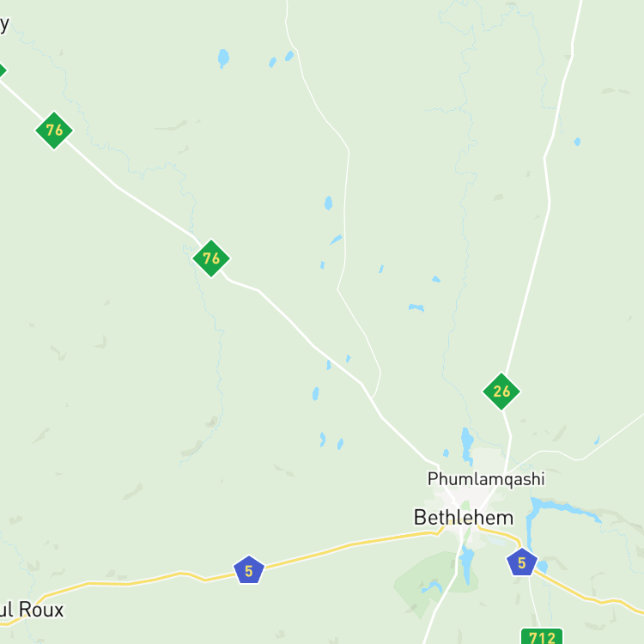Select the lake directly north of Phumlamqashi
644x644 pixels.
[x=467, y=445]
